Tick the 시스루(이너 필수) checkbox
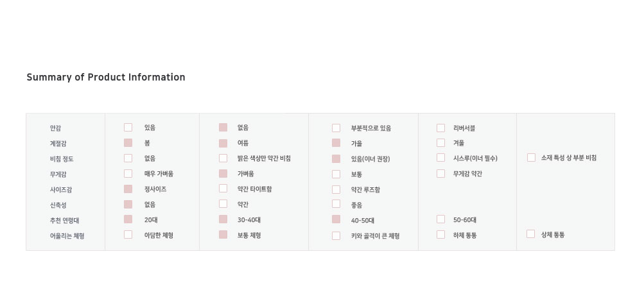Screen dimensions: 644x281 click(440, 158)
